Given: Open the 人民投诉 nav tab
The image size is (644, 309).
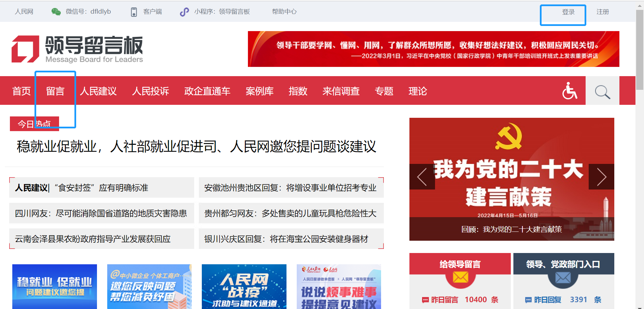Looking at the screenshot, I should tap(151, 91).
